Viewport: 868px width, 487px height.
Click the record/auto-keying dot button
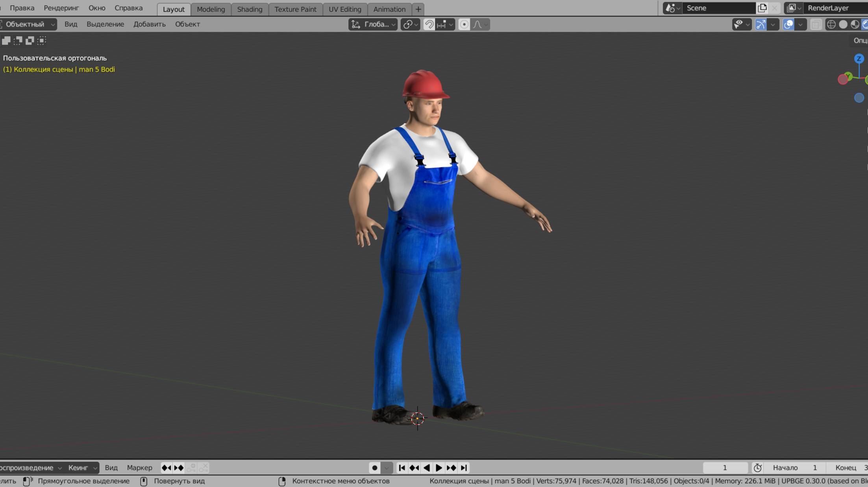(x=374, y=468)
